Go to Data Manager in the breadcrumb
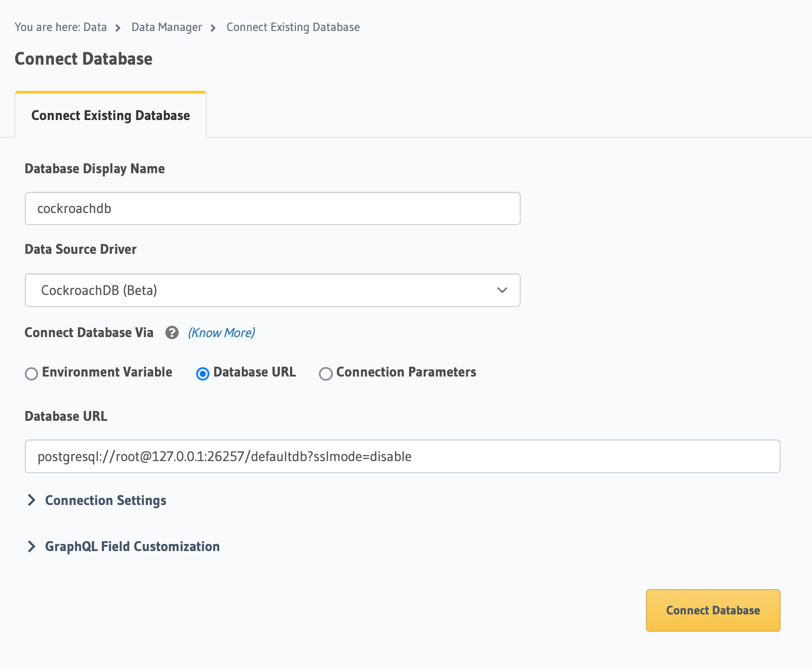This screenshot has width=812, height=668. point(166,27)
